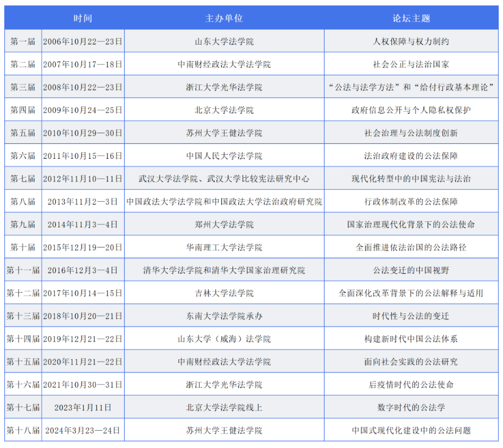503x448 pixels.
Task: Select the 第一届 row label
Action: coord(23,42)
